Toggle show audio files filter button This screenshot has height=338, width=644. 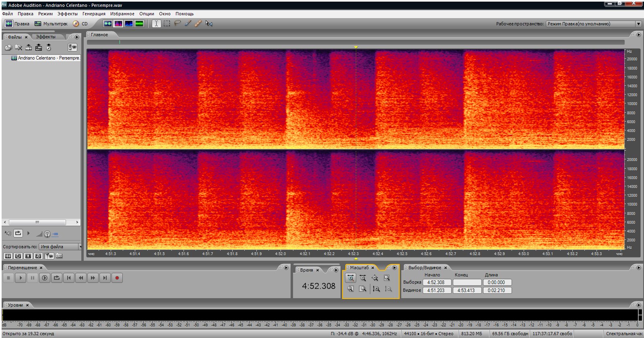[x=8, y=256]
